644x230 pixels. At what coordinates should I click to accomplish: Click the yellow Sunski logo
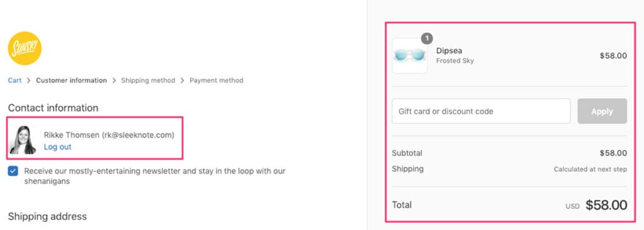(x=25, y=48)
